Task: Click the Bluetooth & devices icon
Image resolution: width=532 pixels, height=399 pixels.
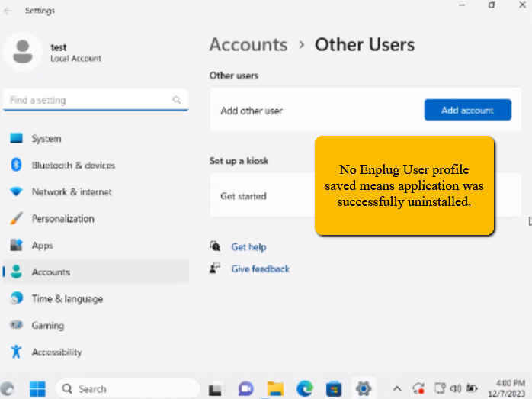Action: click(x=16, y=165)
